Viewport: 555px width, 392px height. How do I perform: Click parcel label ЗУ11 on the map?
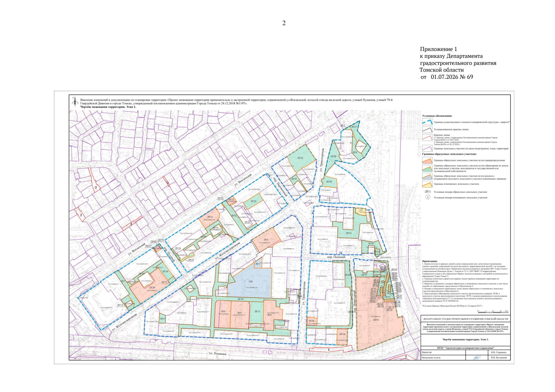tap(257, 312)
